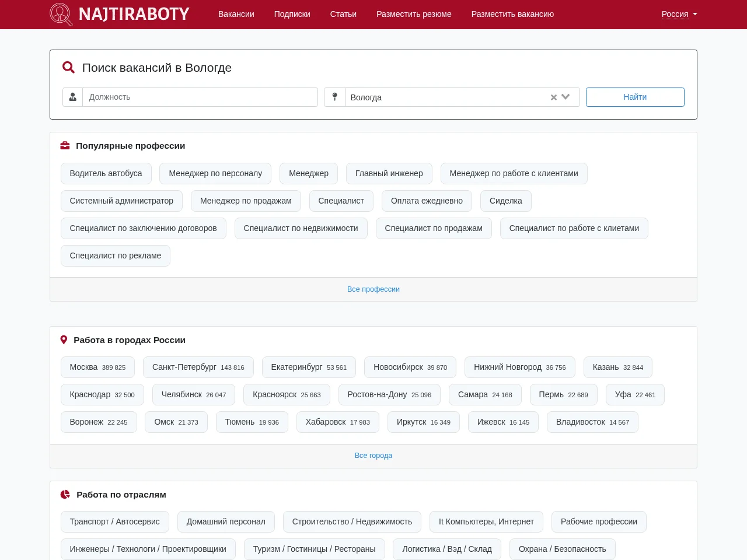Open jobs in Хабаровск
747x560 pixels.
click(x=338, y=422)
